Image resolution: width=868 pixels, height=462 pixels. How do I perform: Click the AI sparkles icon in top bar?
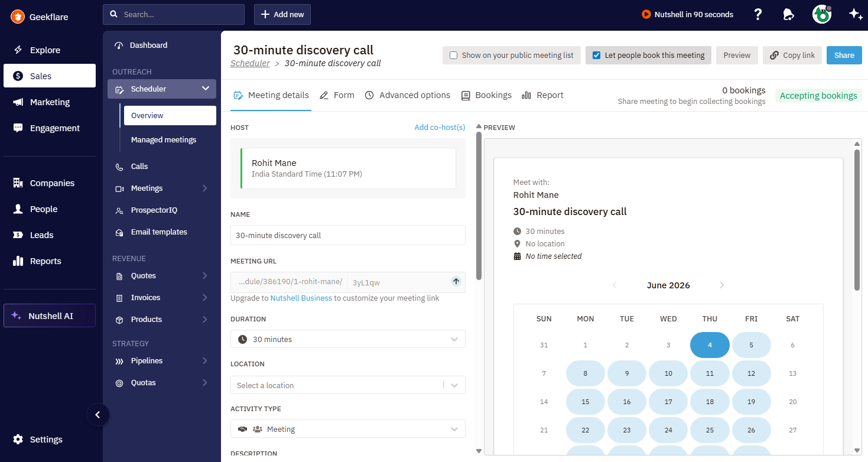coord(856,15)
